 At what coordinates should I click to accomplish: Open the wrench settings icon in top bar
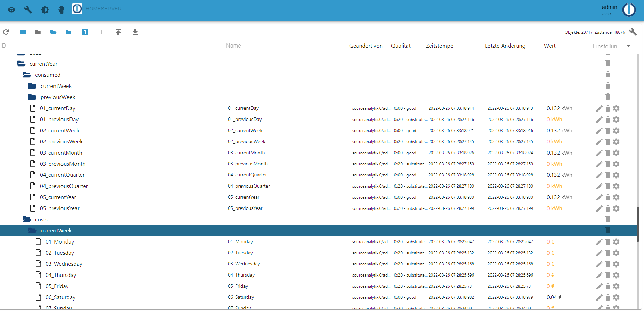pyautogui.click(x=28, y=10)
